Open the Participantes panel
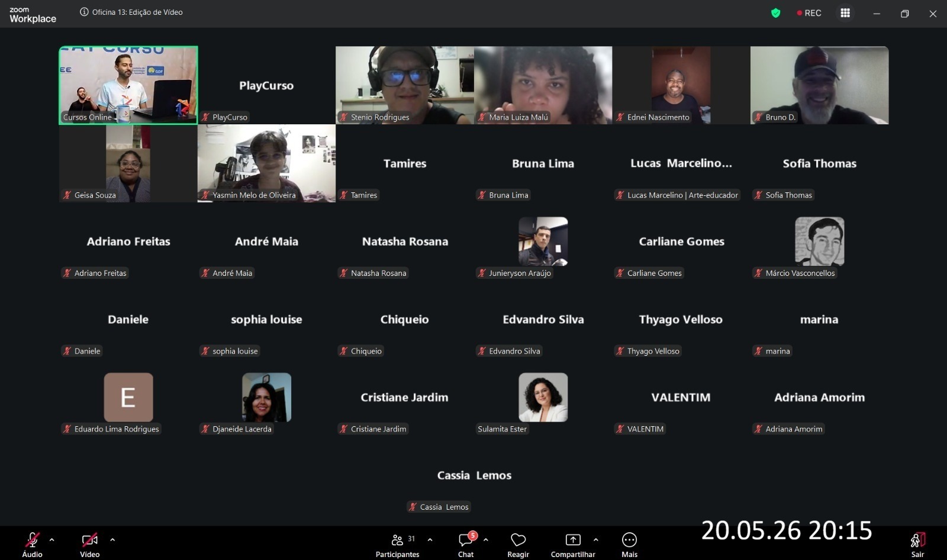The width and height of the screenshot is (947, 560). coord(397,545)
